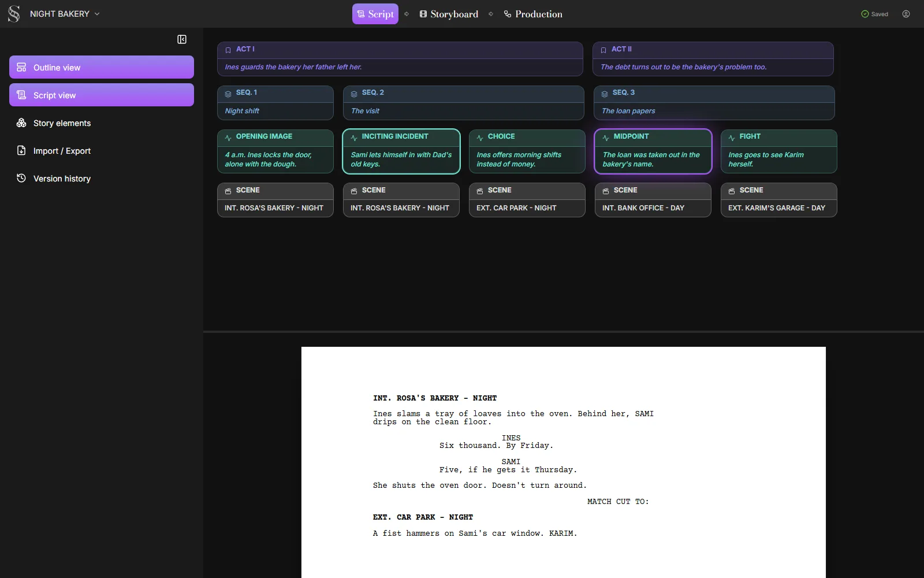Click the arrow between Storyboard and Production
The image size is (924, 578).
point(491,14)
